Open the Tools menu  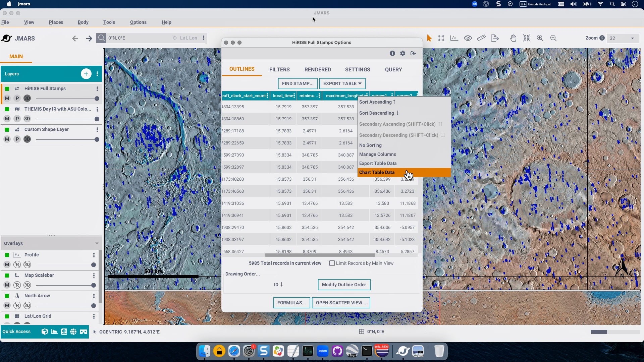109,22
